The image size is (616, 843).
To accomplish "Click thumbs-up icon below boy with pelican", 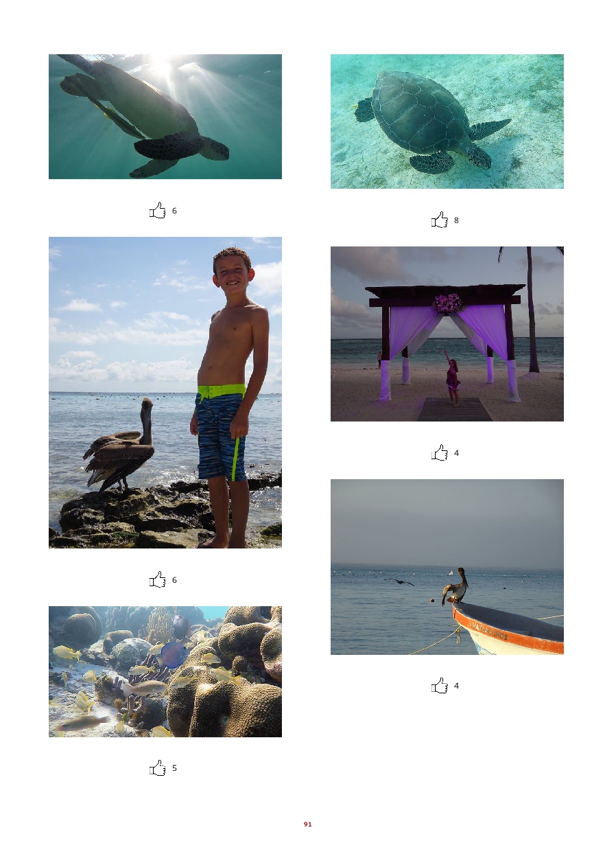I will coord(158,580).
